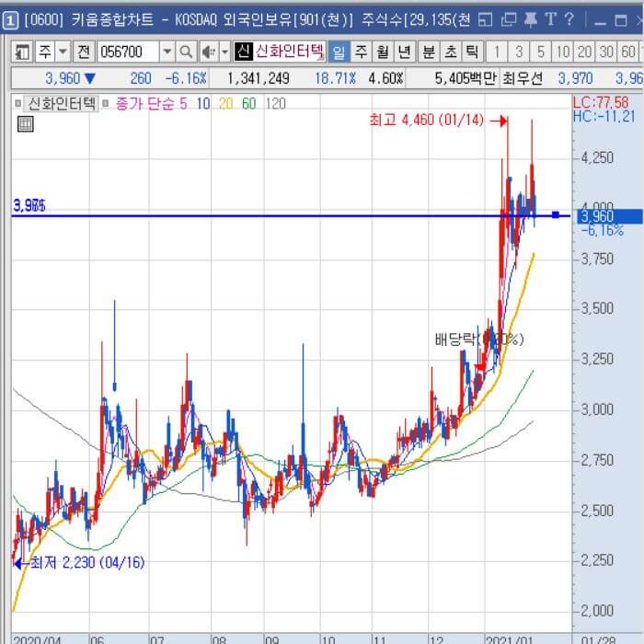Select interval button 20

585,52
